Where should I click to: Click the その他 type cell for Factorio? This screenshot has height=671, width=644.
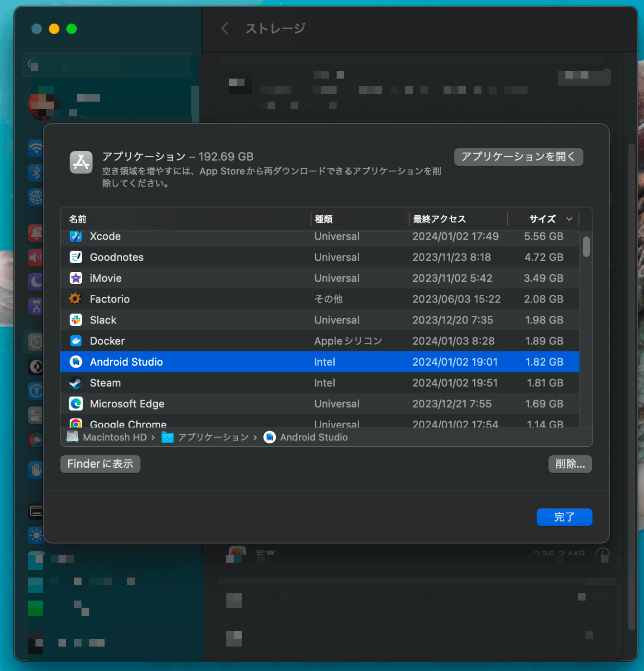328,299
